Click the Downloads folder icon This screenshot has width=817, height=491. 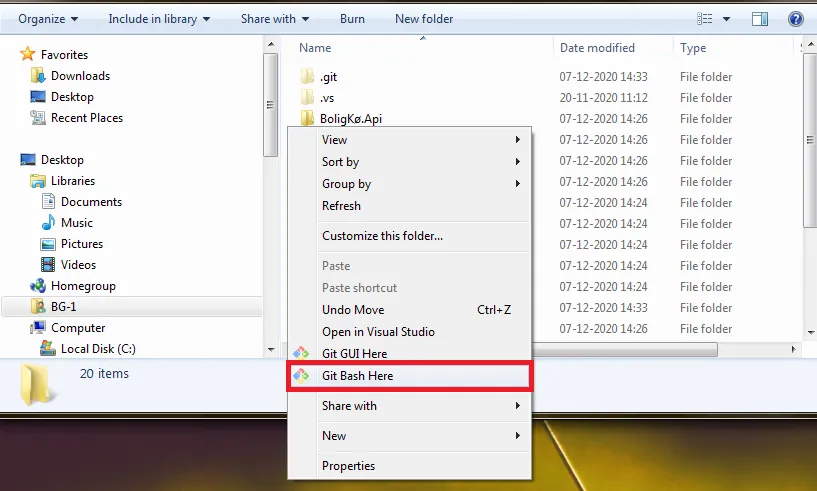coord(38,76)
